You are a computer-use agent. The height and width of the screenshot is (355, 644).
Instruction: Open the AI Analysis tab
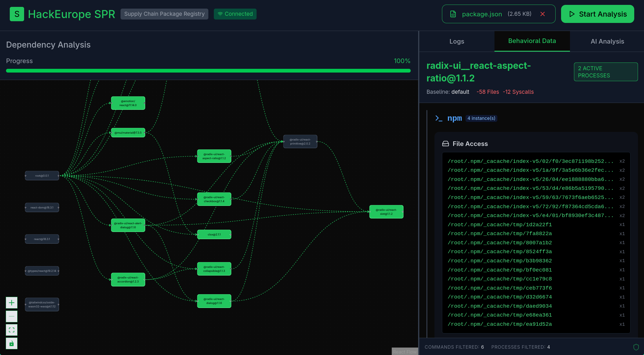[607, 42]
